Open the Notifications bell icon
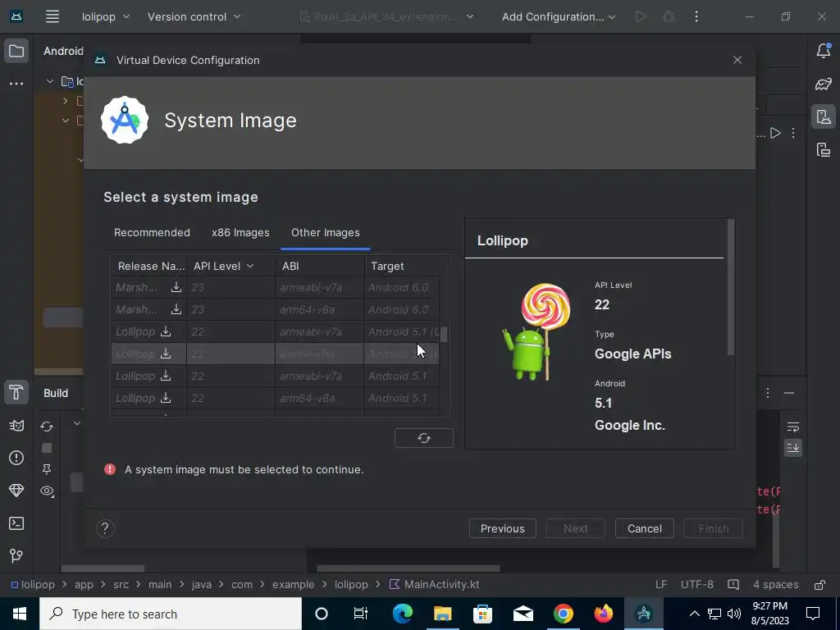 tap(824, 50)
